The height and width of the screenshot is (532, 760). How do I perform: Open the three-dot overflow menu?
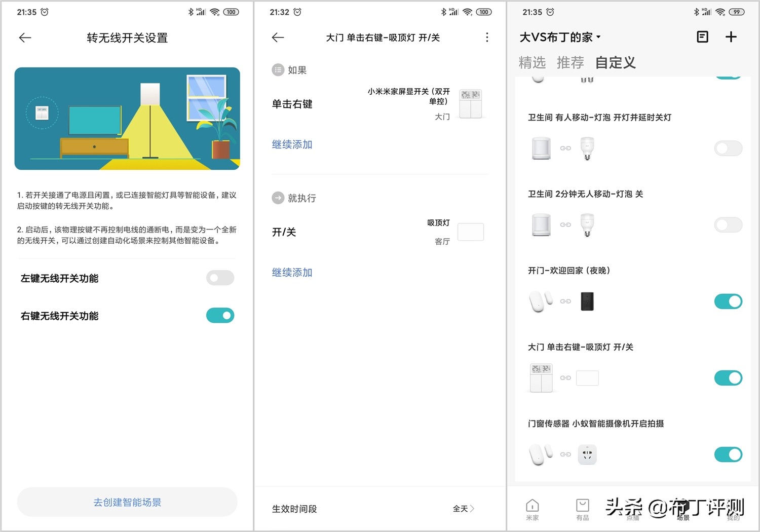coord(486,37)
